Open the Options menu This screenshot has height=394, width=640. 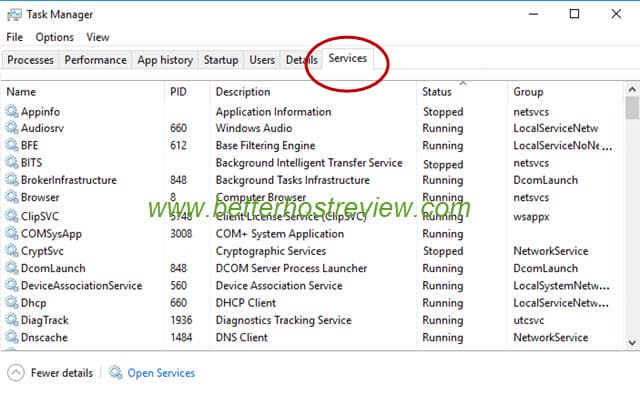point(55,37)
